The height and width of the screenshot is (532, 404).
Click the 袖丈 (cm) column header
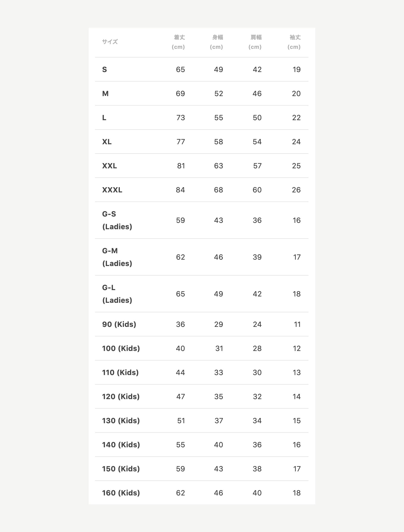click(294, 42)
